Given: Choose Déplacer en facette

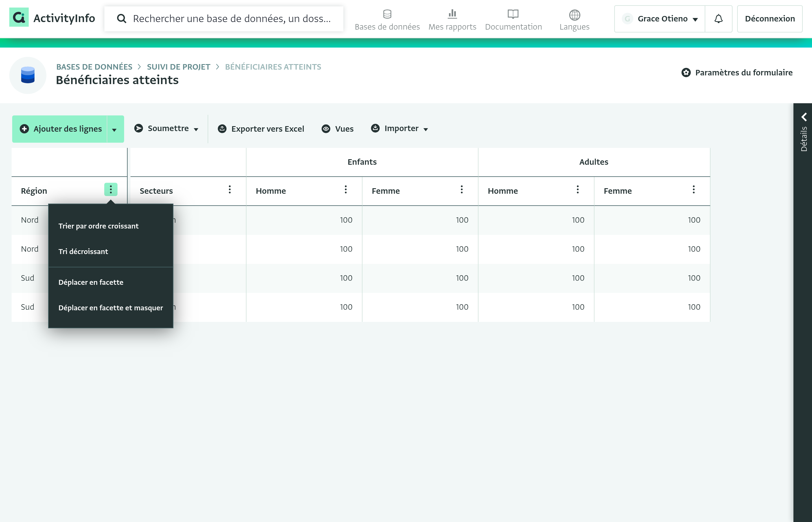Looking at the screenshot, I should point(91,282).
